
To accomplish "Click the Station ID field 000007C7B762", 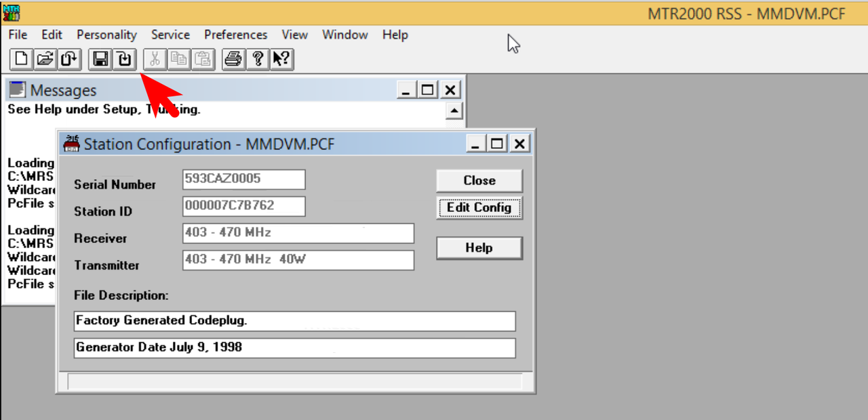I will (244, 207).
